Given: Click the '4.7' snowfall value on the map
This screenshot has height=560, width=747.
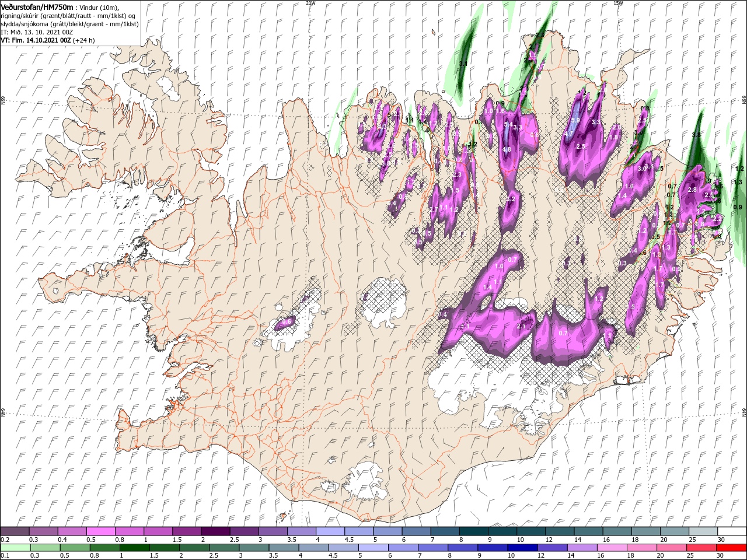Looking at the screenshot, I should [x=568, y=134].
